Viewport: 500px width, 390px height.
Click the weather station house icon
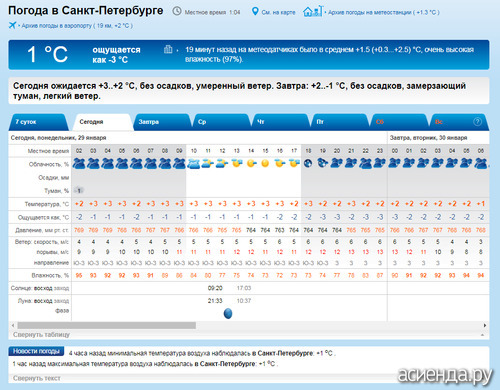tap(313, 11)
